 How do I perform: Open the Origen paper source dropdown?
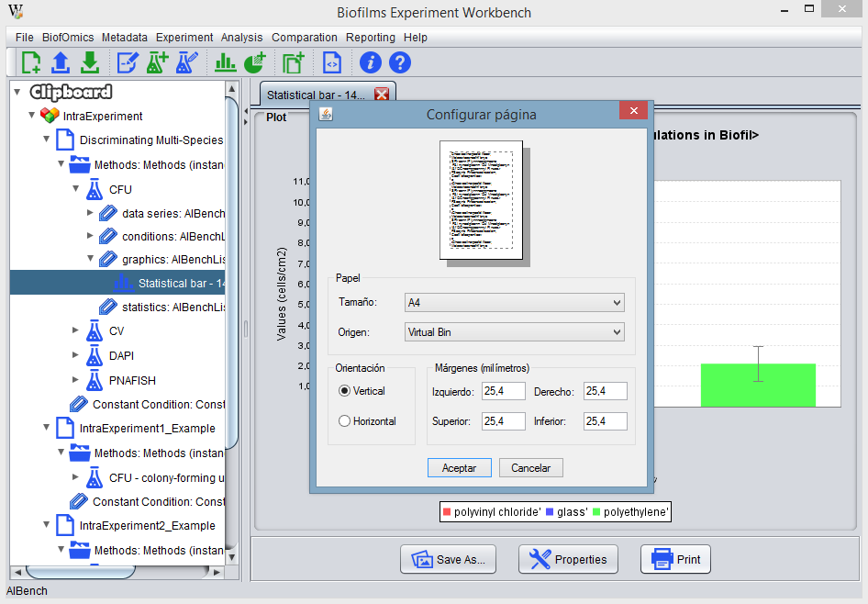point(514,332)
